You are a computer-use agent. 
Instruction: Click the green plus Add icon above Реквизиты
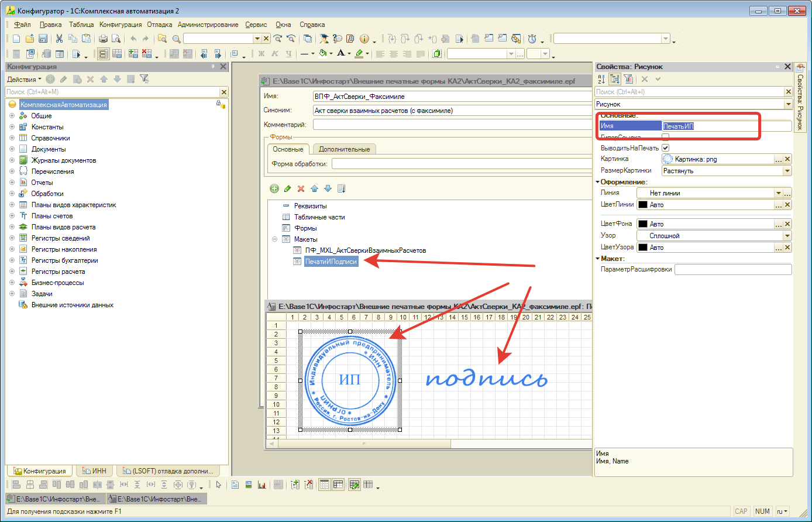coord(274,188)
